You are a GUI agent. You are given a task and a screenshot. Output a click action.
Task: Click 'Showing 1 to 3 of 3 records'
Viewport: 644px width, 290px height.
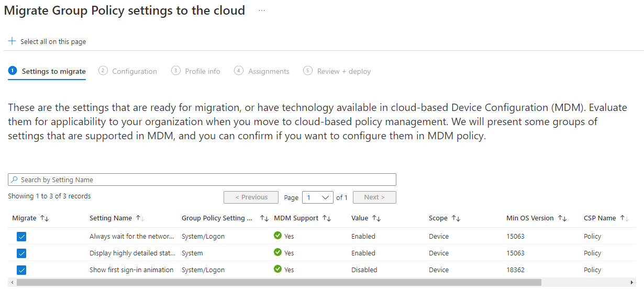[49, 196]
